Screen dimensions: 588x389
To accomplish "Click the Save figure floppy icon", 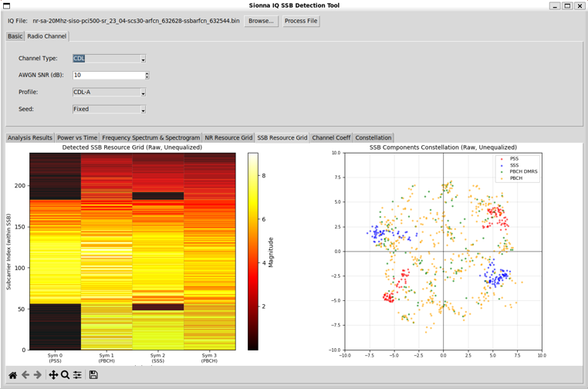I will 93,375.
